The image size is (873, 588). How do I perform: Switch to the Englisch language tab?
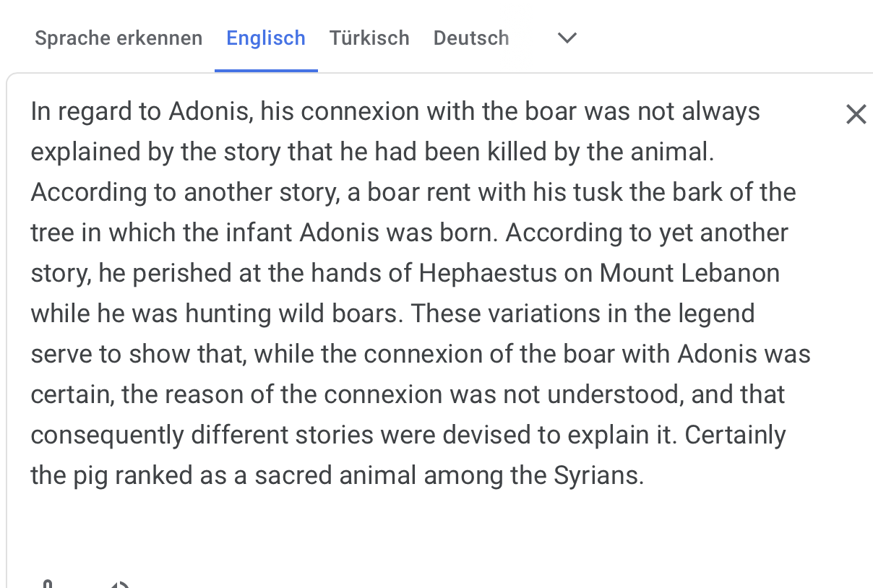[266, 38]
